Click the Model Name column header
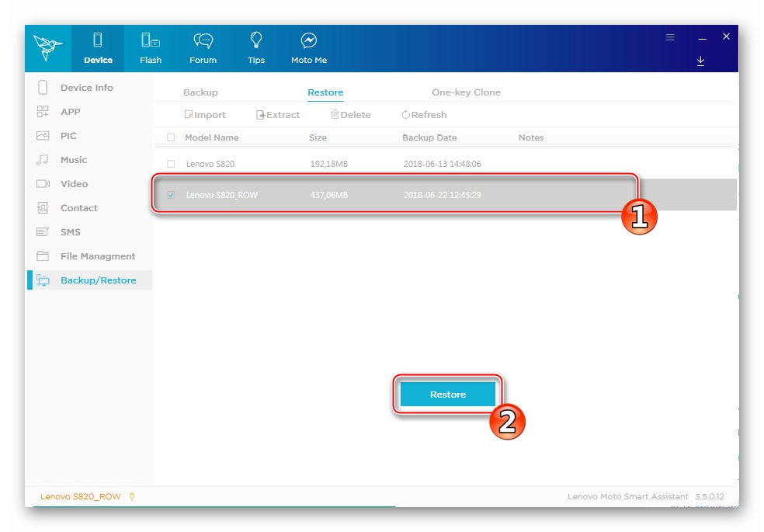 point(211,137)
